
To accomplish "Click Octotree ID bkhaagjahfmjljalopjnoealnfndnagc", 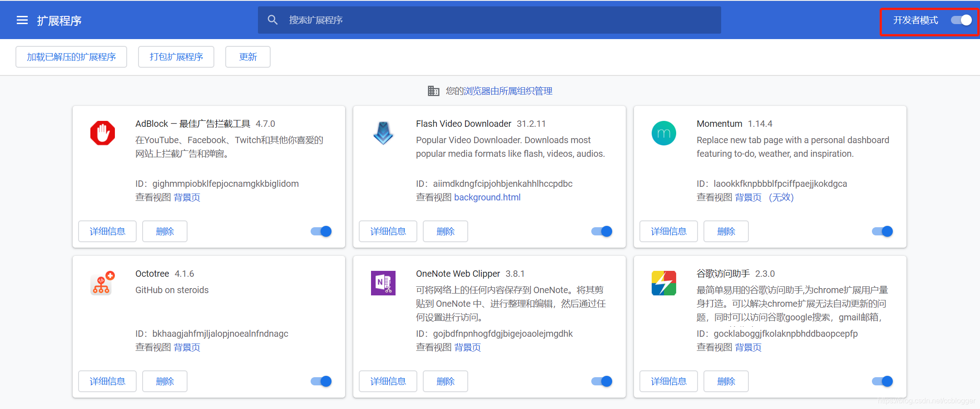I will coord(212,334).
